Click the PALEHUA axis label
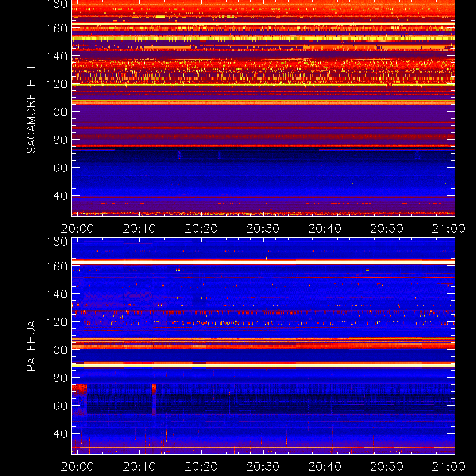 tap(31, 346)
